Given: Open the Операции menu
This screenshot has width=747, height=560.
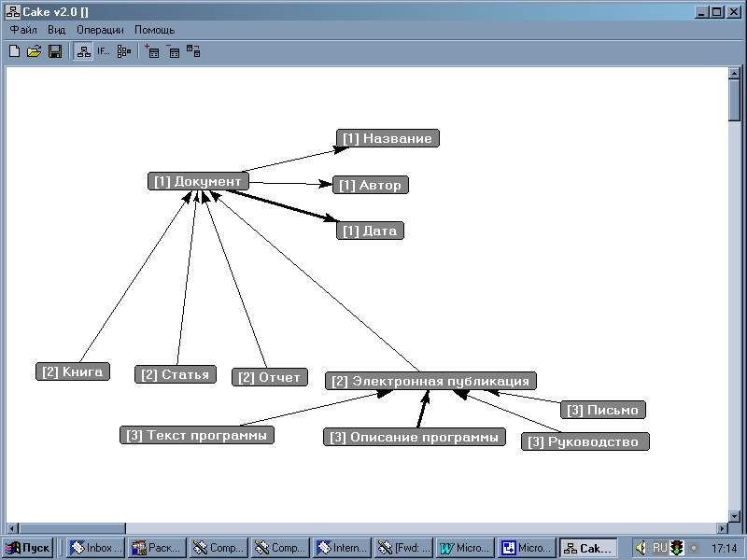Looking at the screenshot, I should point(100,30).
